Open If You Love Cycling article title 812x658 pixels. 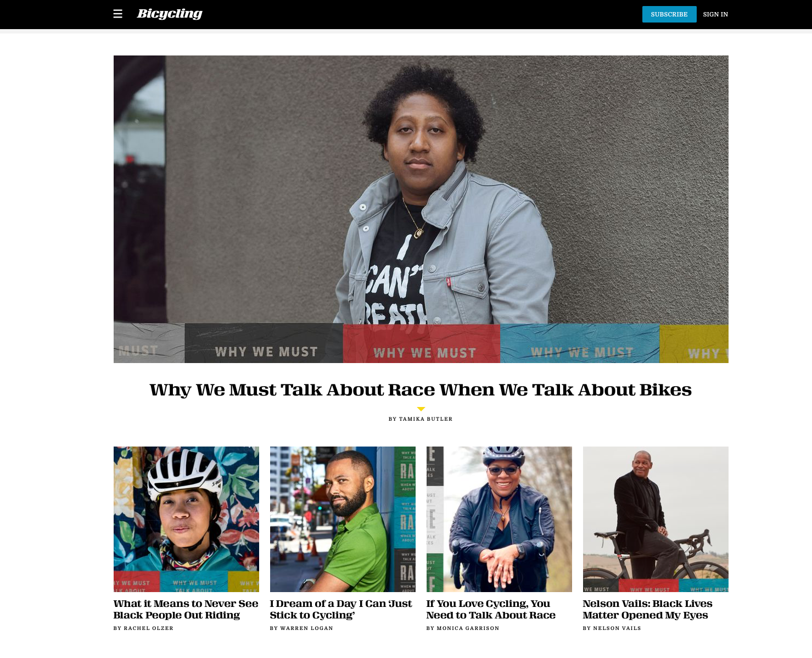coord(491,610)
